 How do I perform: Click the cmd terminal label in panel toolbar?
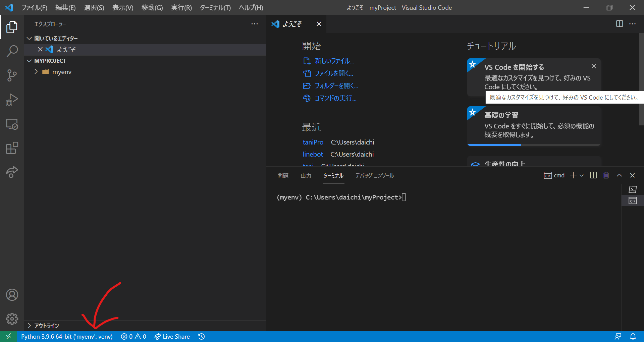point(554,175)
